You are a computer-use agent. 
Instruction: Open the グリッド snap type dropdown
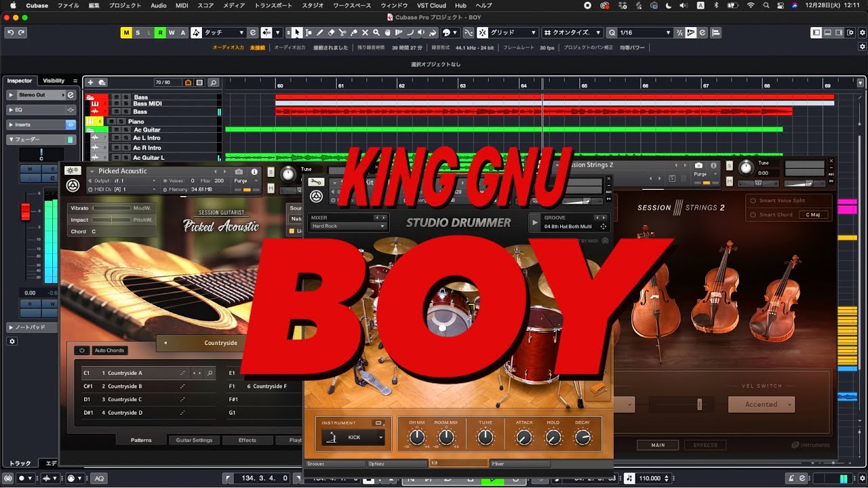[513, 33]
